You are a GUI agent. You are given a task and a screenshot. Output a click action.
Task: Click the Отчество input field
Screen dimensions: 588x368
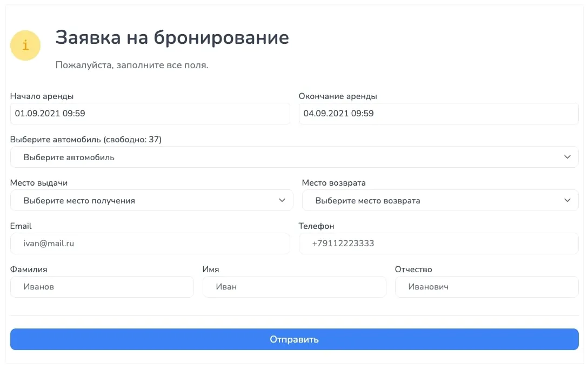[x=487, y=287]
